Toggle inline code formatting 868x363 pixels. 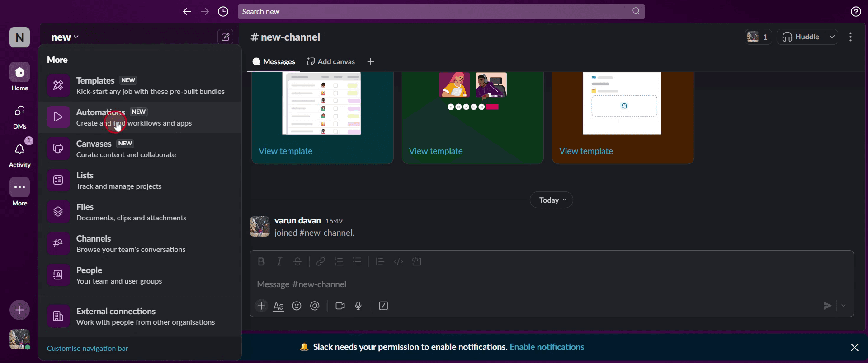click(x=398, y=262)
